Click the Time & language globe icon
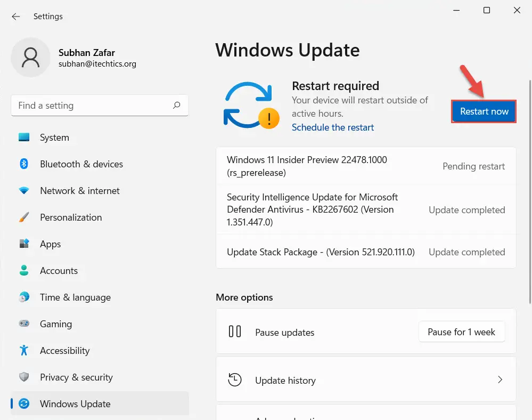The height and width of the screenshot is (420, 532). pyautogui.click(x=24, y=297)
